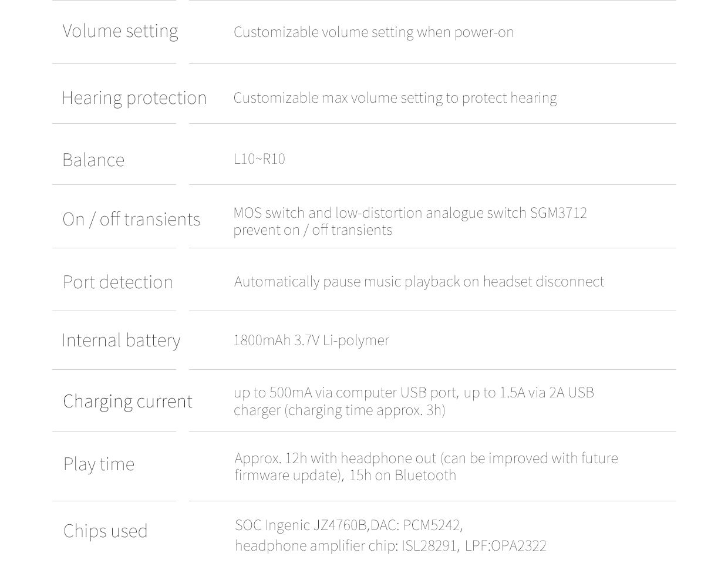728x570 pixels.
Task: Select the On / off transients label
Action: (132, 219)
